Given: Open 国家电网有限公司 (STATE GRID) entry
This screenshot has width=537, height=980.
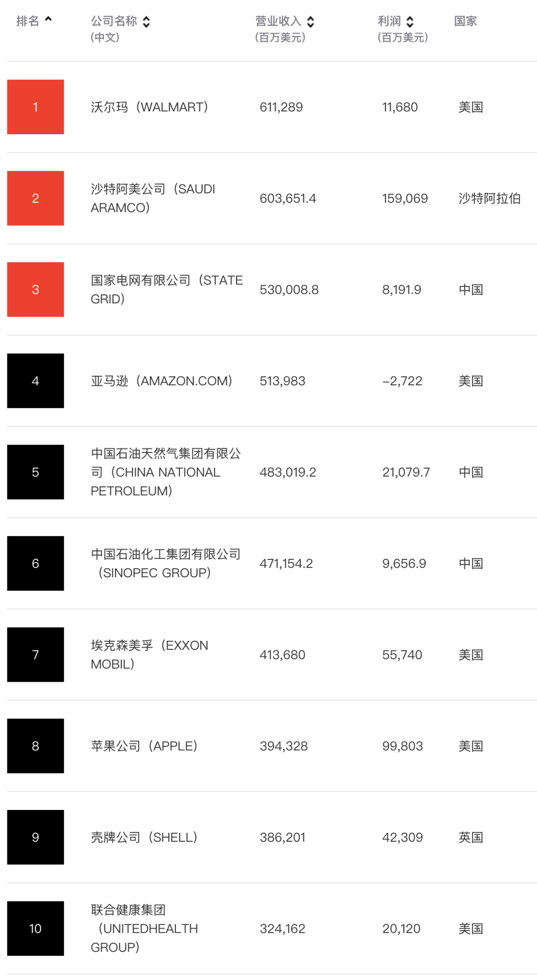Looking at the screenshot, I should (x=167, y=289).
